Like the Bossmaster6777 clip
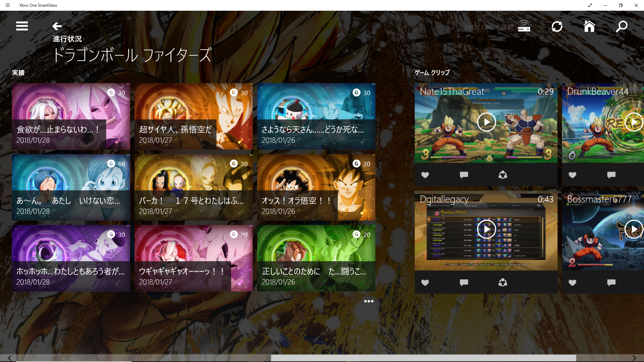The width and height of the screenshot is (644, 362). click(x=573, y=283)
